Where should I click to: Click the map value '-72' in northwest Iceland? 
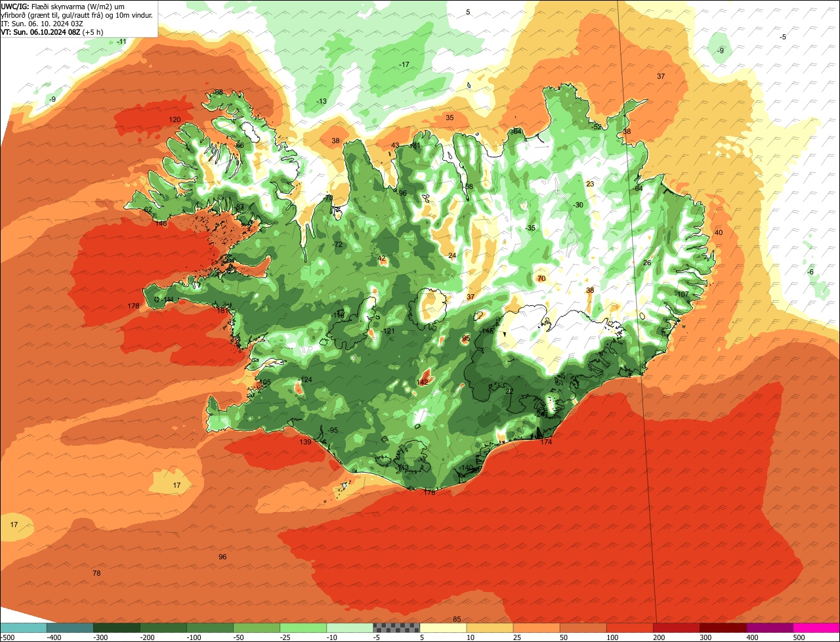pos(337,244)
